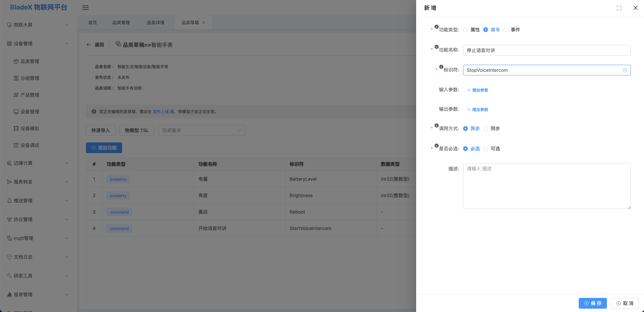
Task: Select 属性 radio for 功能类型
Action: coord(465,30)
